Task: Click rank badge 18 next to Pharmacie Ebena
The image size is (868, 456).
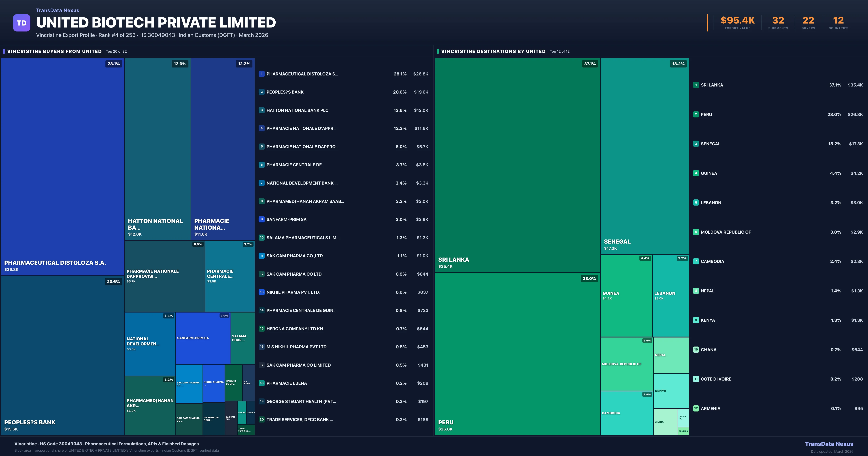Action: 261,383
